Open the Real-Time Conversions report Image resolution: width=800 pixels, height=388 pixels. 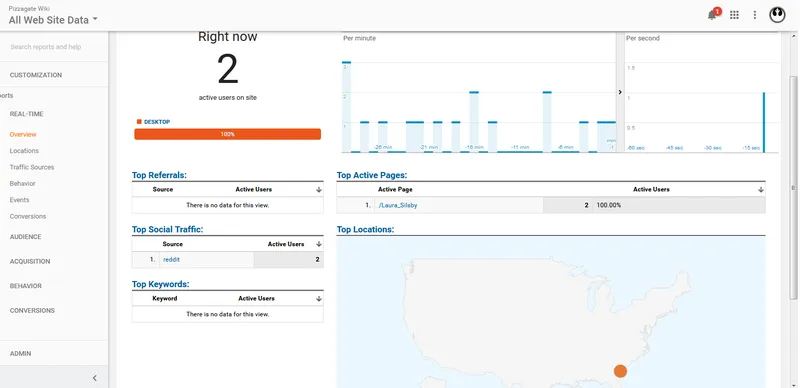tap(28, 216)
